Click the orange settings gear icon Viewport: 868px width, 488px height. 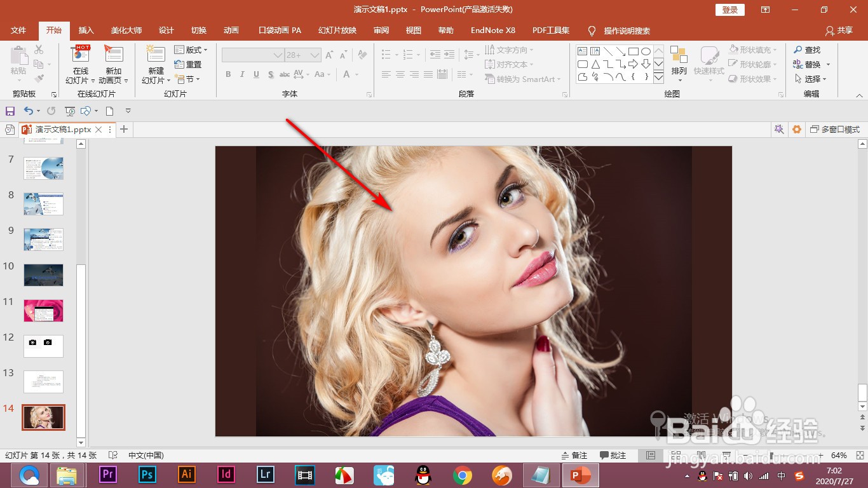pos(797,129)
